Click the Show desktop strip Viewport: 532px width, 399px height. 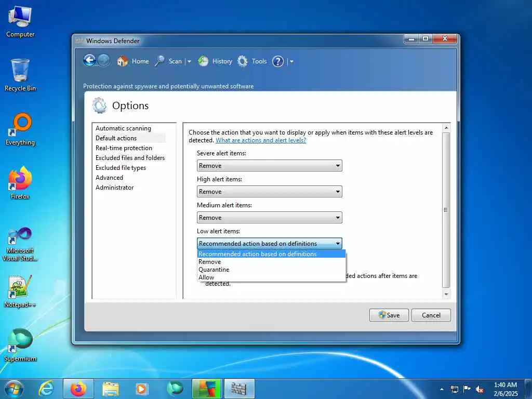point(528,389)
